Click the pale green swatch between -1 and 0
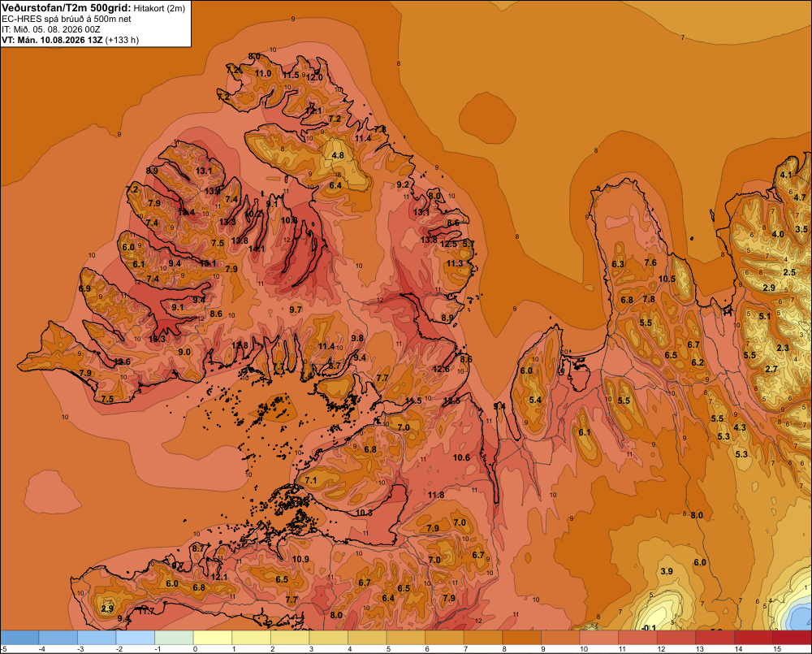The height and width of the screenshot is (654, 812). pyautogui.click(x=174, y=638)
